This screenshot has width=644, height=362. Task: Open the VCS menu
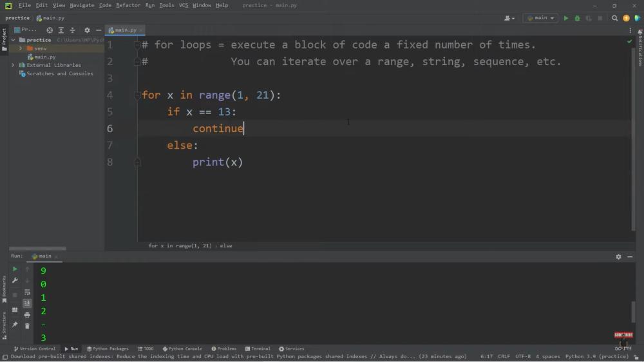184,5
